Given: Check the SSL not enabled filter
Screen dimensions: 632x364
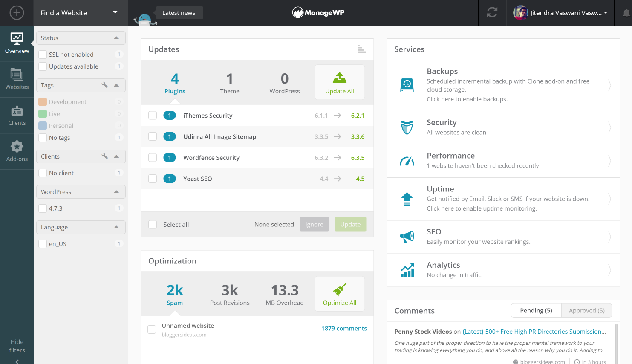Looking at the screenshot, I should pyautogui.click(x=42, y=54).
